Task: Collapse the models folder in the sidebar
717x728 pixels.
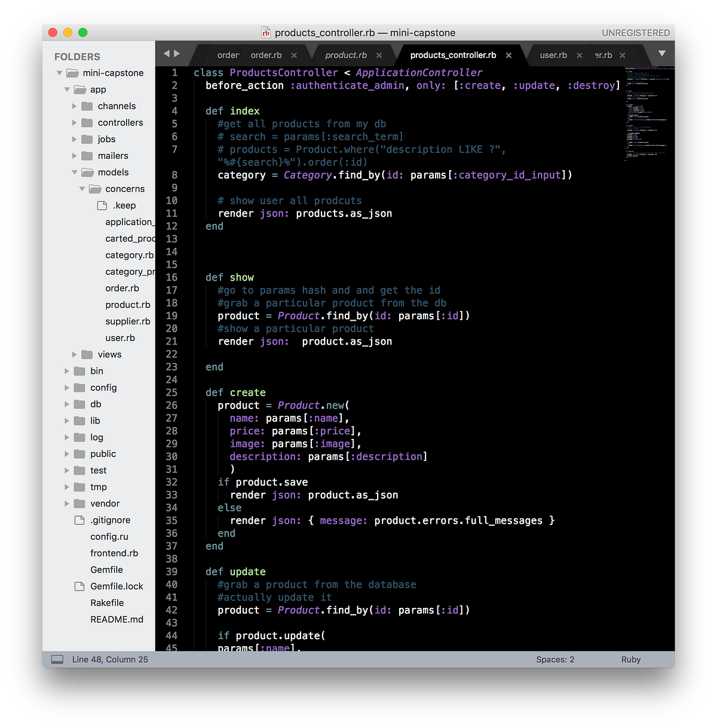Action: (x=74, y=172)
